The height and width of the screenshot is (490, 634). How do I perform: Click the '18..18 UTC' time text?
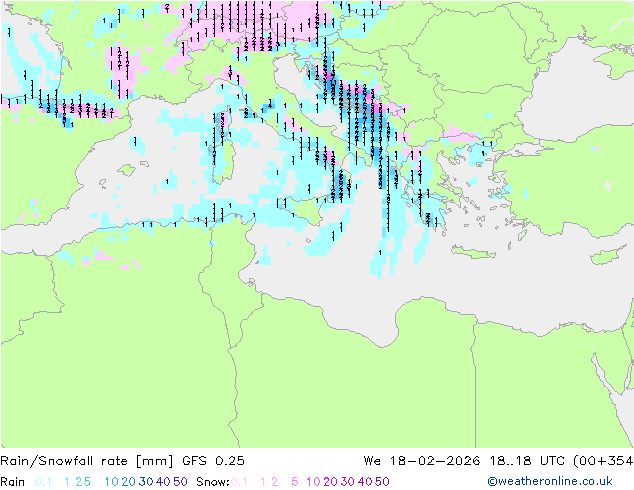click(x=528, y=461)
